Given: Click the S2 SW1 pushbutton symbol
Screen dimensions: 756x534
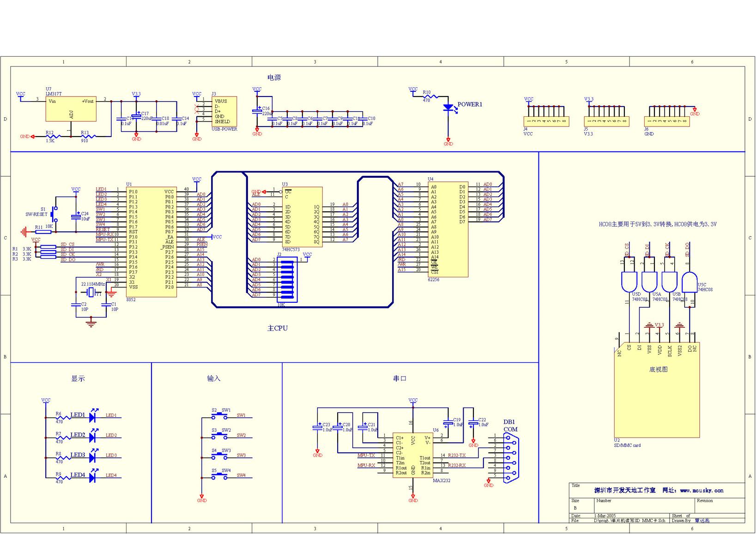Looking at the screenshot, I should pos(219,416).
